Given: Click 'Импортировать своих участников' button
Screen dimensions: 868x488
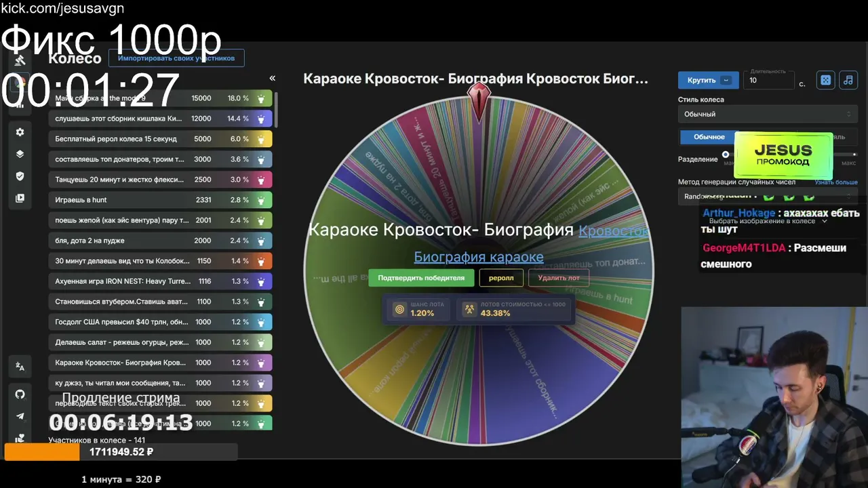Looking at the screenshot, I should pyautogui.click(x=176, y=58).
